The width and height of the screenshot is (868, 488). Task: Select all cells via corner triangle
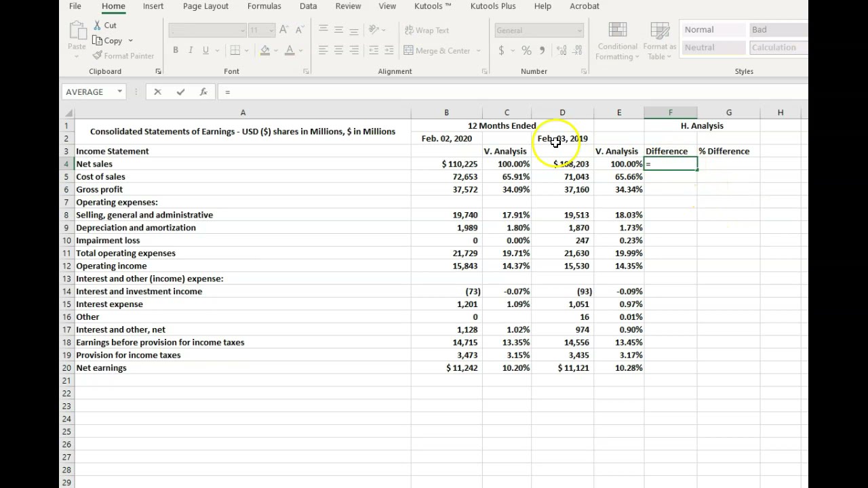click(68, 113)
